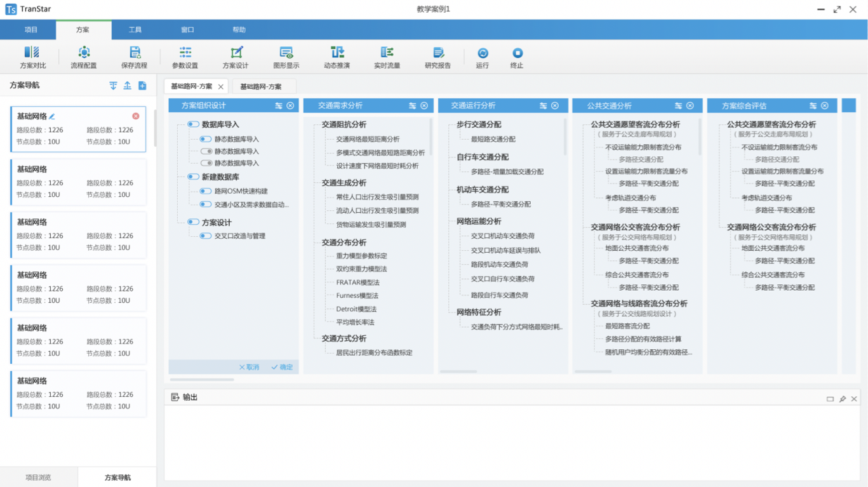Click the 终止 stop icon
The height and width of the screenshot is (487, 868).
click(517, 57)
